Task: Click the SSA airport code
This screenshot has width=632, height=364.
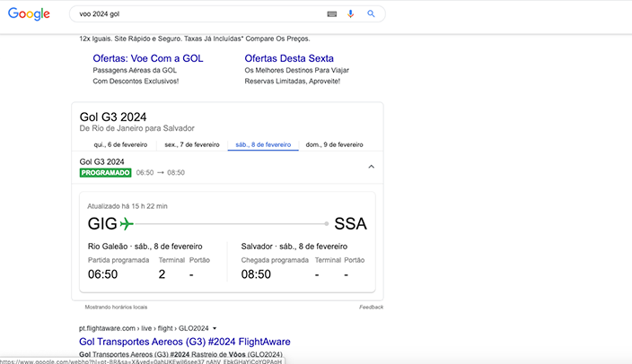Action: (350, 224)
